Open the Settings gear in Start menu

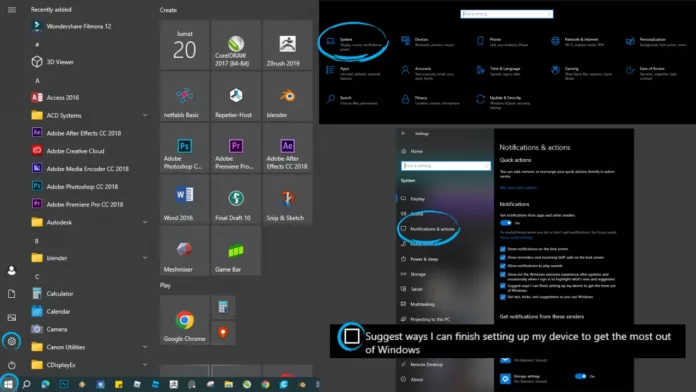(12, 341)
